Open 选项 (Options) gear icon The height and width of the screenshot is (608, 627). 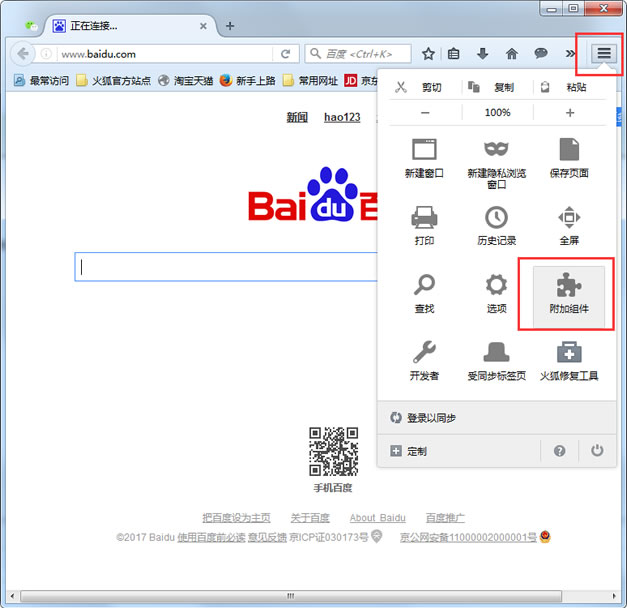pos(496,286)
